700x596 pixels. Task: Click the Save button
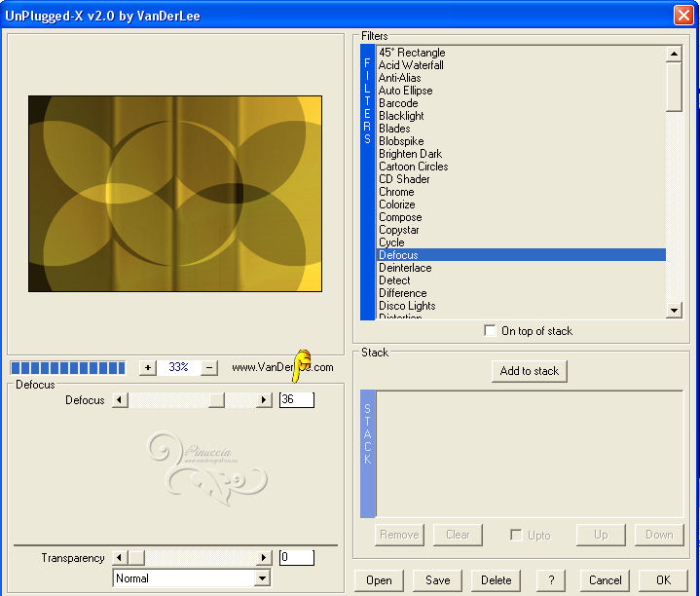pyautogui.click(x=437, y=580)
